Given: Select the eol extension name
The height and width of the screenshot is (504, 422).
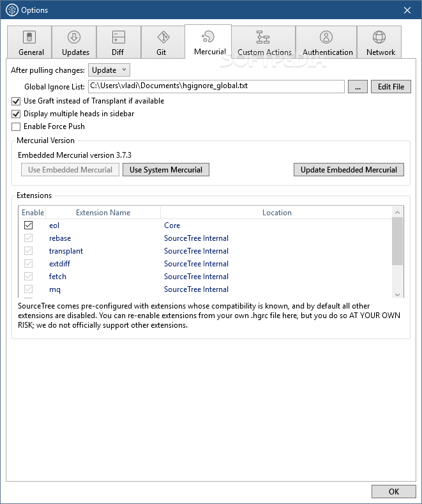Looking at the screenshot, I should [x=54, y=225].
